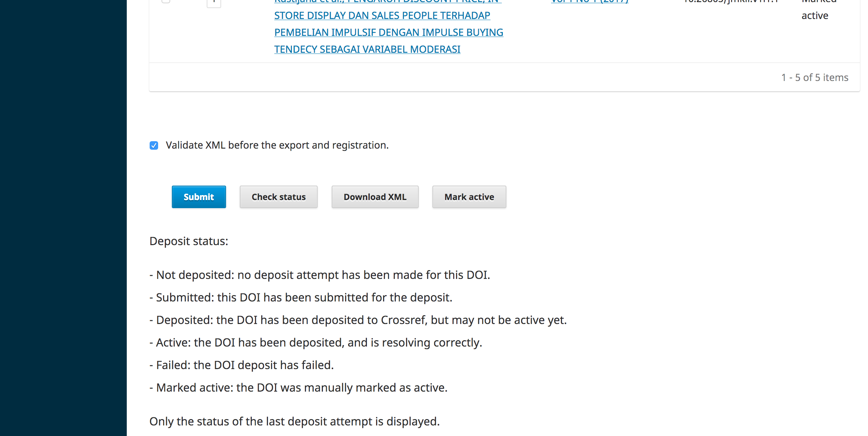Tick the partially visible article row checkbox
Image resolution: width=868 pixels, height=436 pixels.
pyautogui.click(x=166, y=1)
